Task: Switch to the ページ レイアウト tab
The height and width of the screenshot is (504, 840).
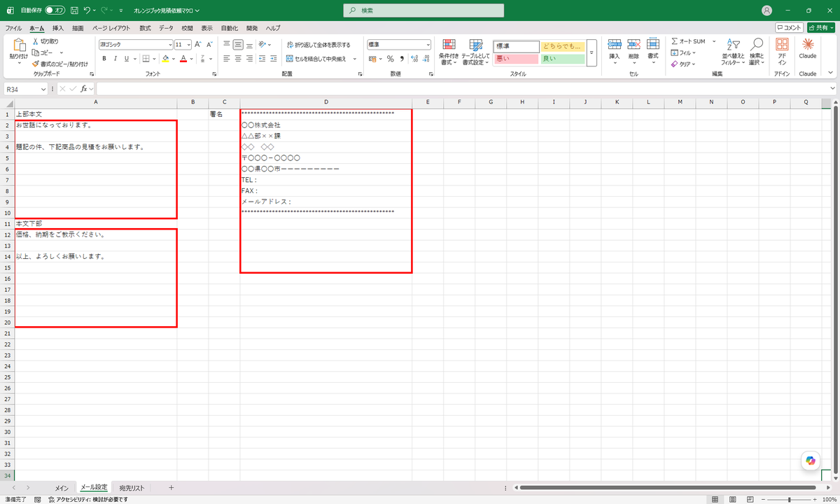Action: [x=111, y=28]
